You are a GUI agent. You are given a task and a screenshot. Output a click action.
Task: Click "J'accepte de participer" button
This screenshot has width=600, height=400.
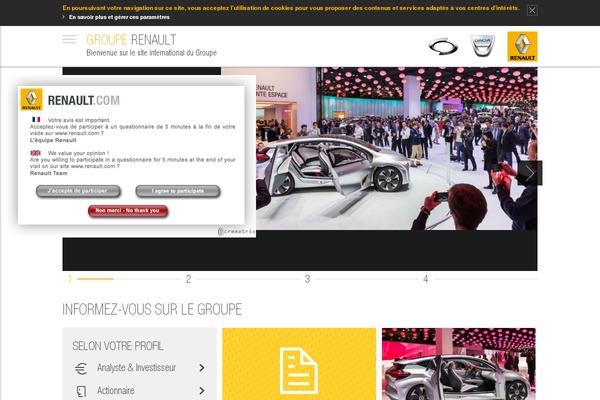click(x=78, y=191)
